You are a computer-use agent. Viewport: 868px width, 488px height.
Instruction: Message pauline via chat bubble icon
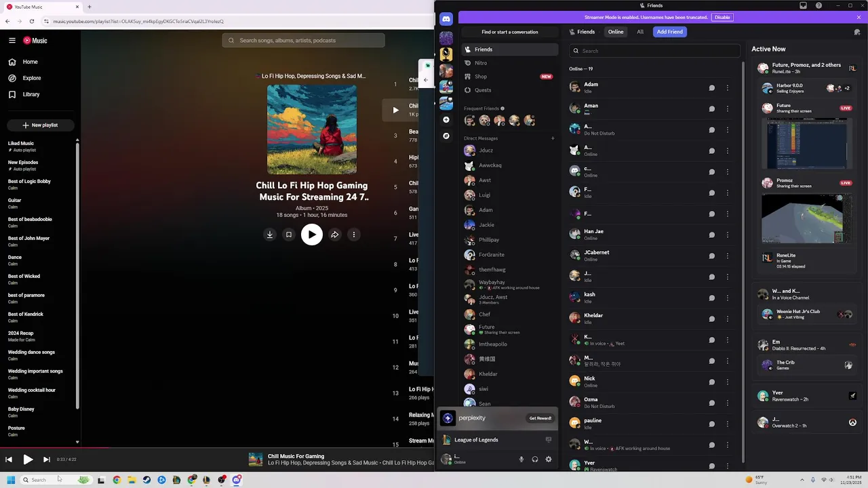pyautogui.click(x=712, y=424)
